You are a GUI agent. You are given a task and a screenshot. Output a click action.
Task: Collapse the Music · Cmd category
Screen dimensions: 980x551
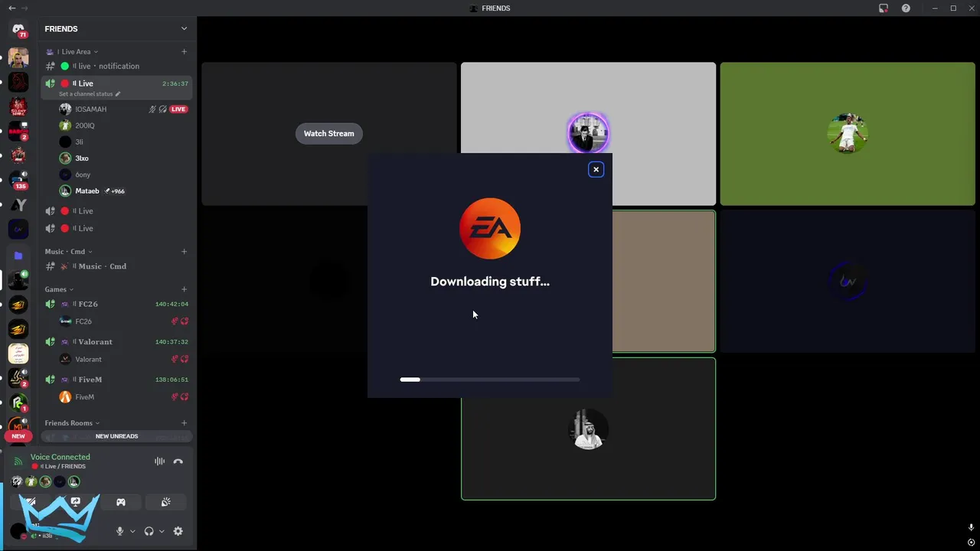68,252
